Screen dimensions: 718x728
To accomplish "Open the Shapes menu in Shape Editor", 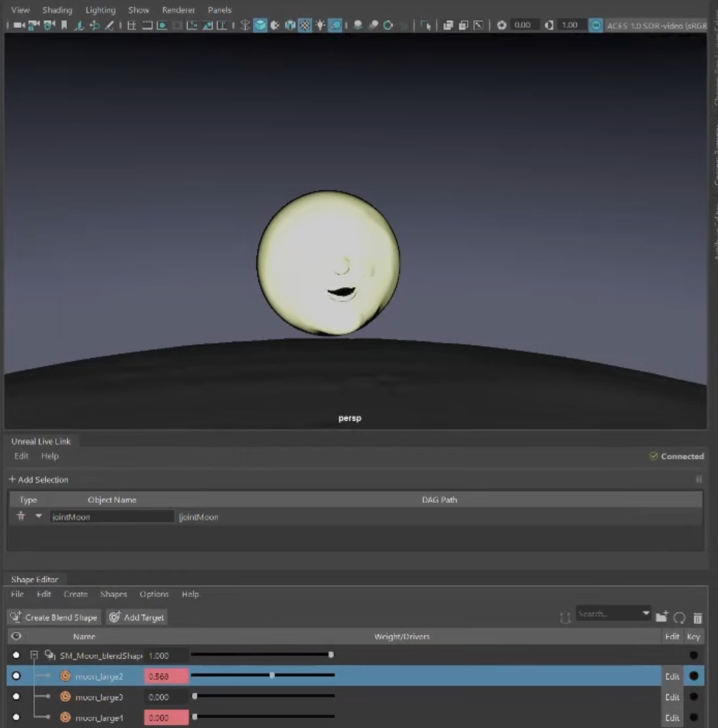I will [113, 594].
